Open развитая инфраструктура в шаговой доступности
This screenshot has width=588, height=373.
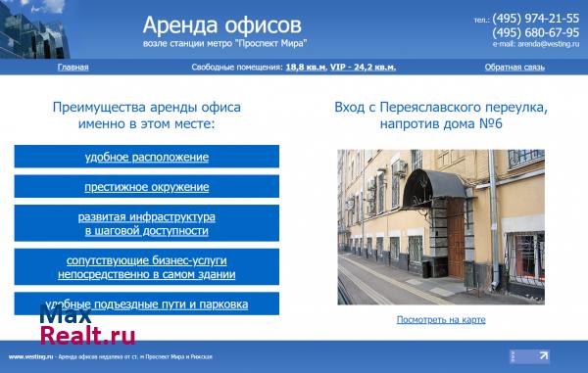(147, 223)
